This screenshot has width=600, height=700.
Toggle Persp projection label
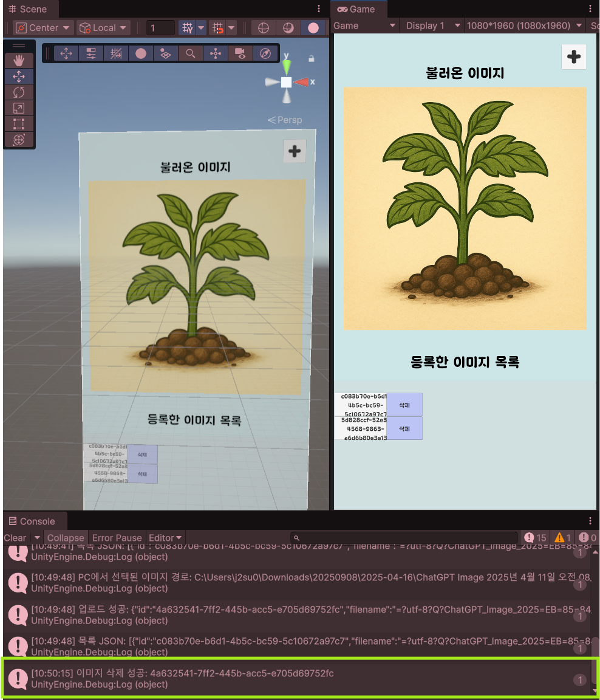click(x=285, y=120)
